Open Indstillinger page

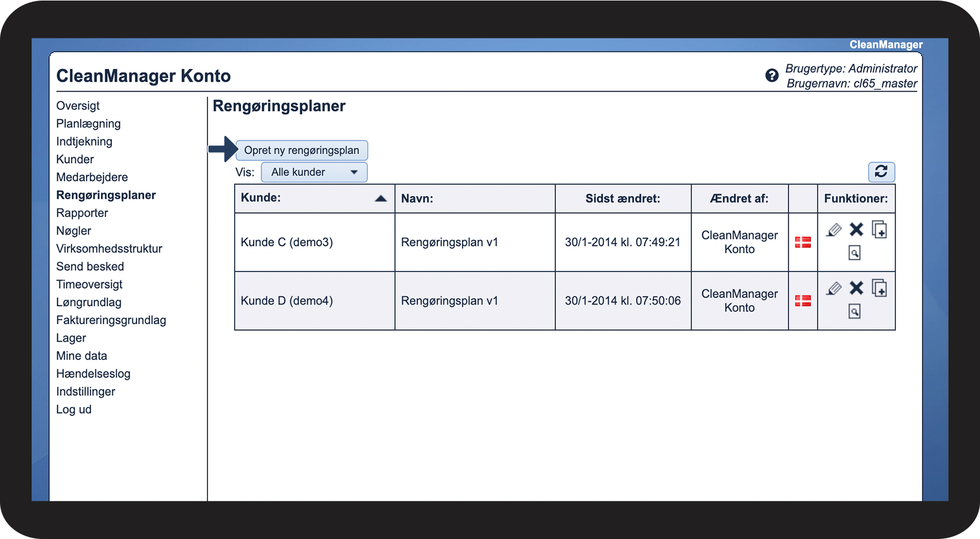tap(85, 392)
